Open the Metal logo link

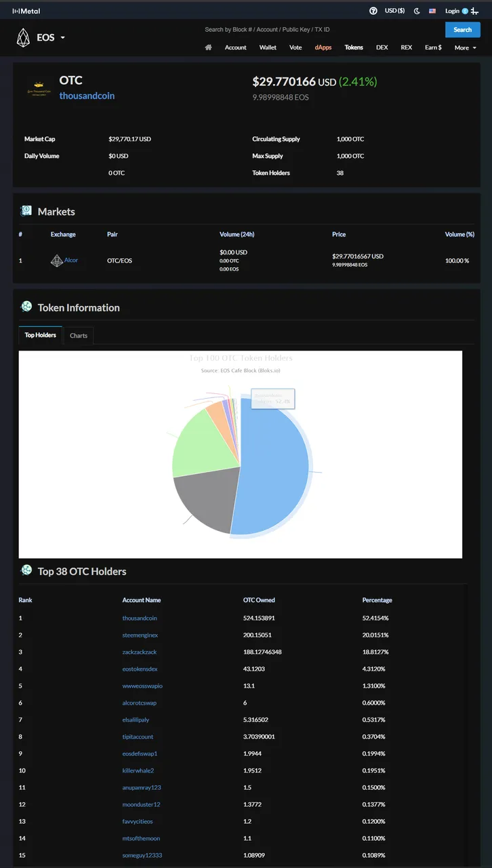pyautogui.click(x=26, y=11)
